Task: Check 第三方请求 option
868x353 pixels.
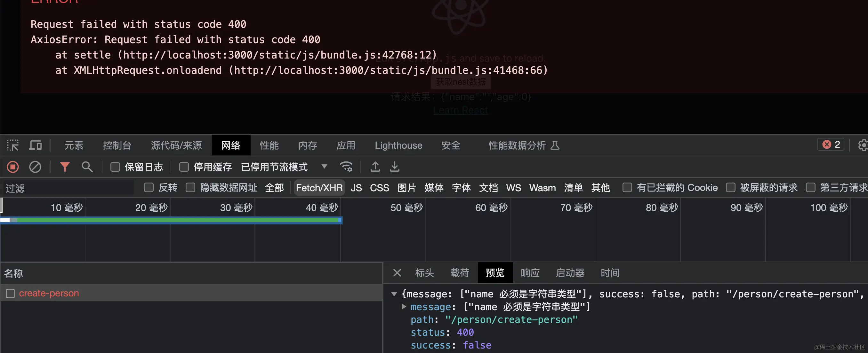Action: pyautogui.click(x=810, y=187)
